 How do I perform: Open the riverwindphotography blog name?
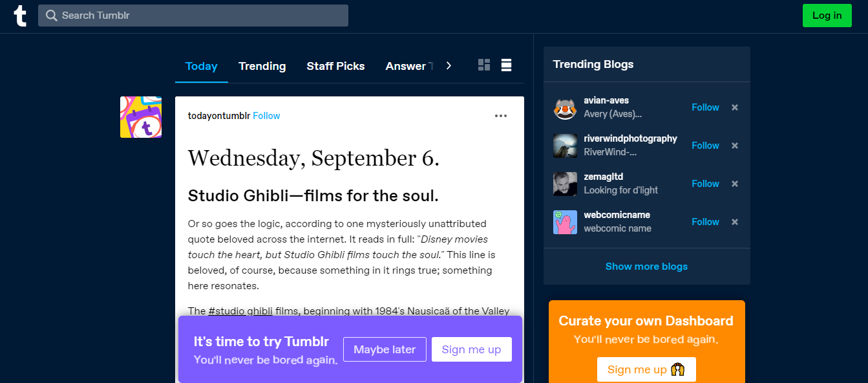point(630,138)
